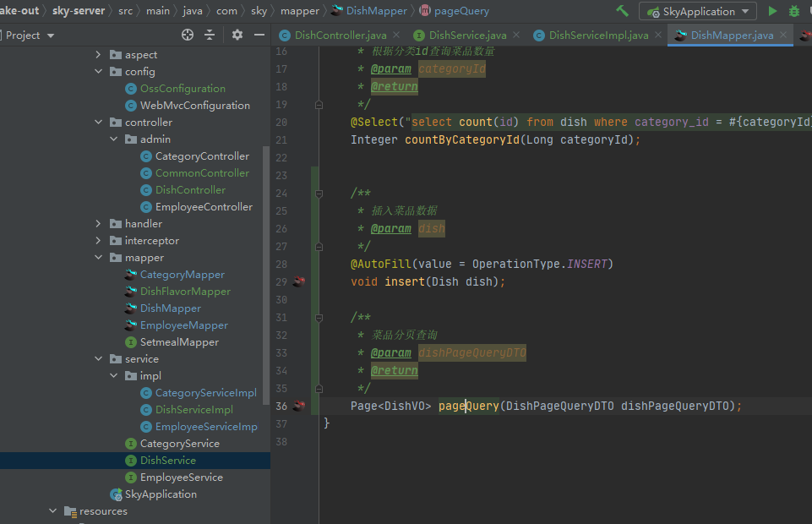Hide the Project tool window
The height and width of the screenshot is (524, 812).
tap(259, 35)
